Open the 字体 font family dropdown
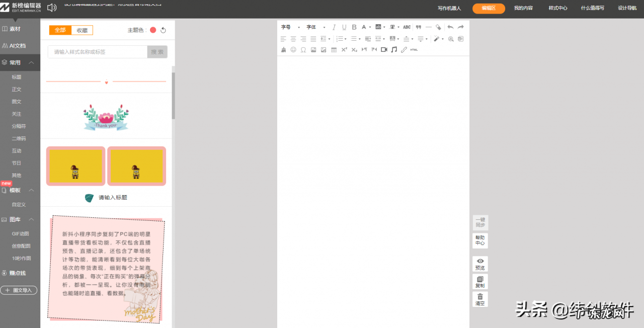Viewport: 644px width, 328px height. 315,27
